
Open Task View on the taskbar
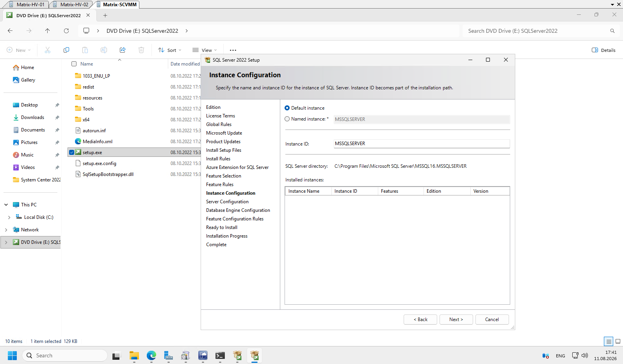pos(116,356)
